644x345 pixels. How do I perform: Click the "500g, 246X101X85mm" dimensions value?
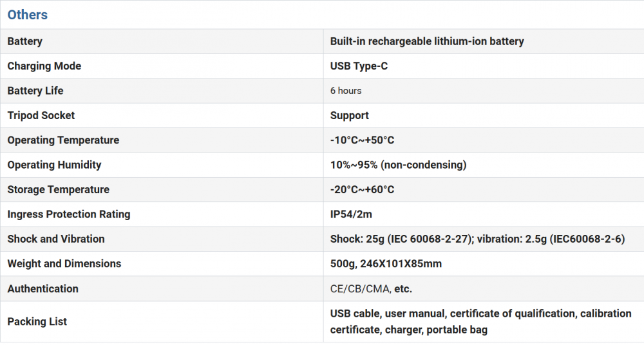[x=386, y=264]
